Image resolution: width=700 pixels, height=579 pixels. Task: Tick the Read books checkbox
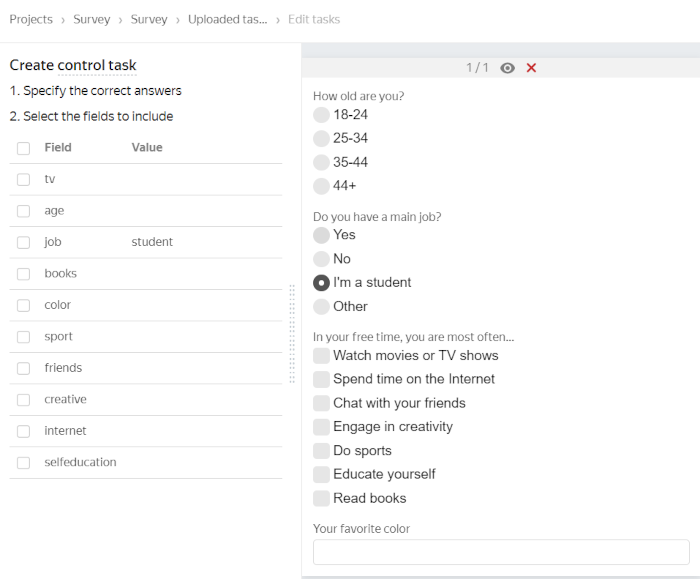tap(321, 498)
